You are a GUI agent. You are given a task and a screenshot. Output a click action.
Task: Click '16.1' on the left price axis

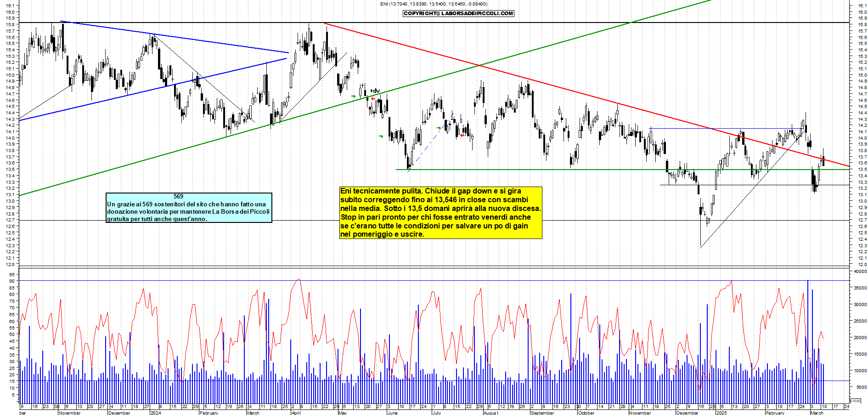[11, 6]
